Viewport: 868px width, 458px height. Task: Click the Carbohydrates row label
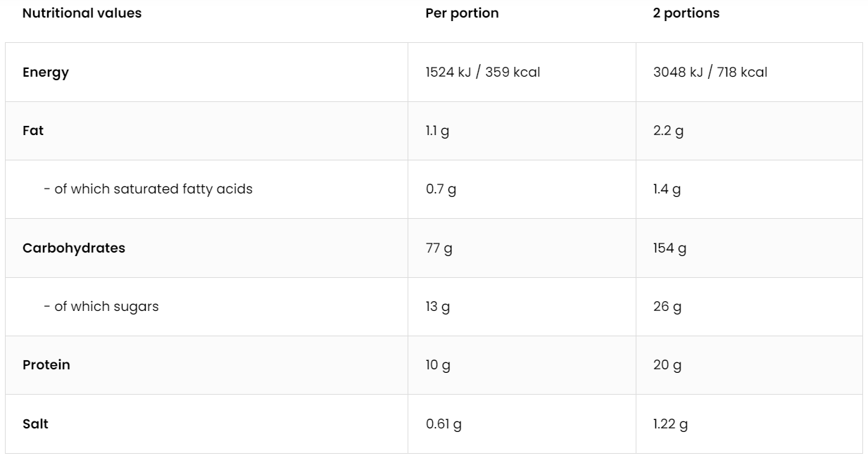coord(74,248)
